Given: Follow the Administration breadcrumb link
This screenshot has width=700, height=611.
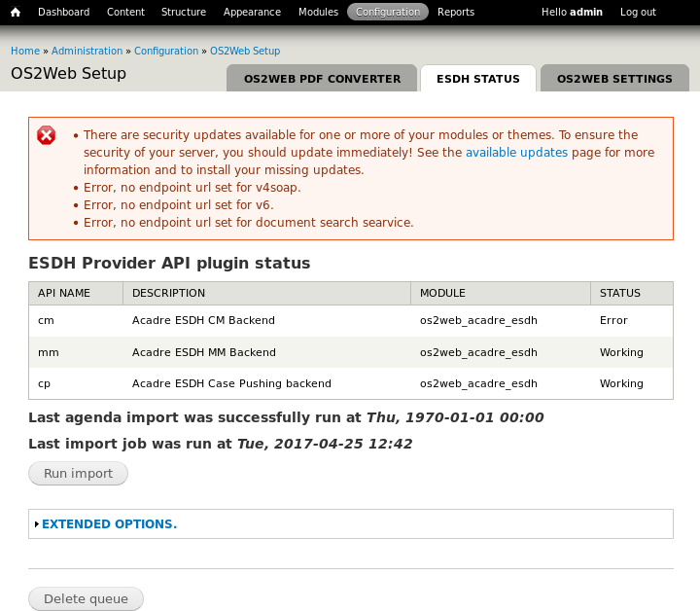Looking at the screenshot, I should [87, 51].
